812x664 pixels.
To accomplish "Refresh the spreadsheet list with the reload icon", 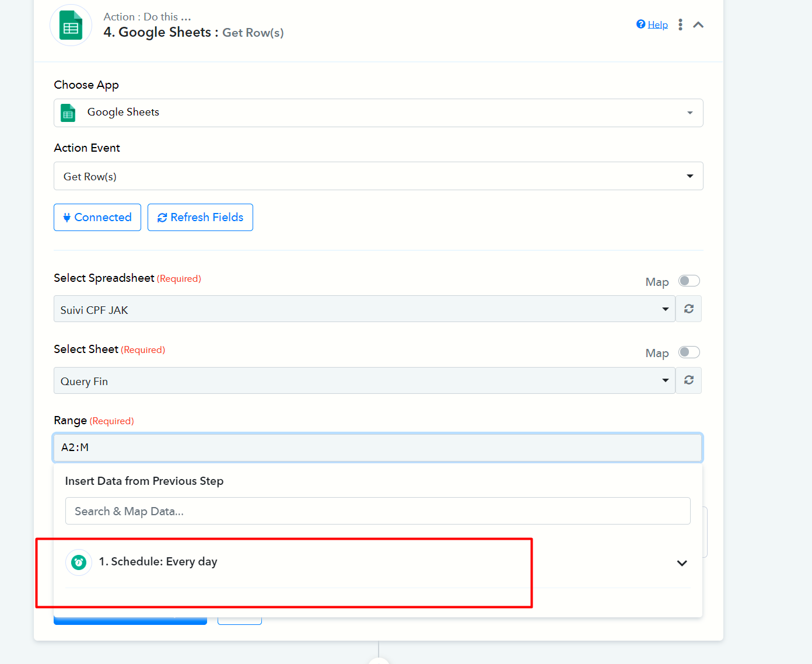I will click(689, 309).
